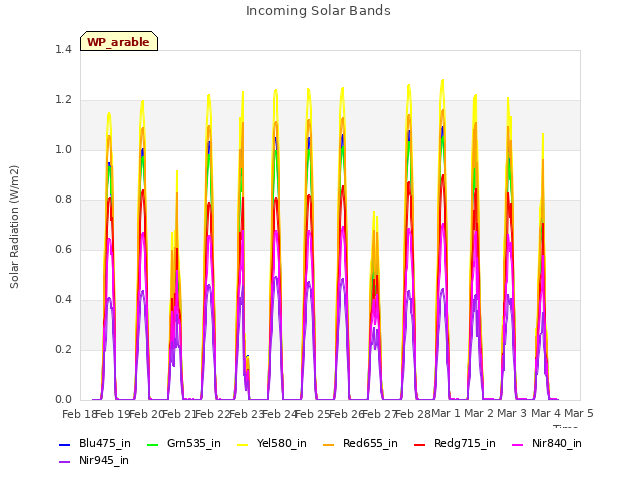
Task: Click the Feb 18 x-axis date label
Action: (x=79, y=414)
